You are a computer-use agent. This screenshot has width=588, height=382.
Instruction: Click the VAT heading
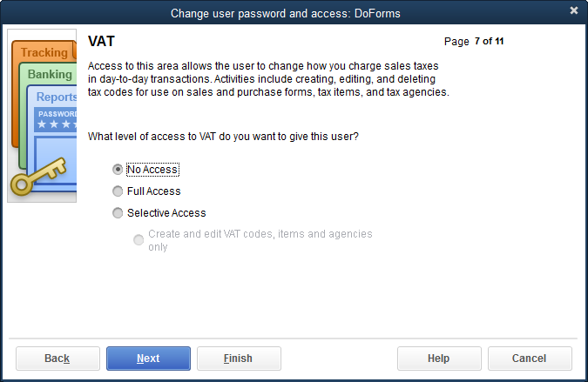[101, 42]
